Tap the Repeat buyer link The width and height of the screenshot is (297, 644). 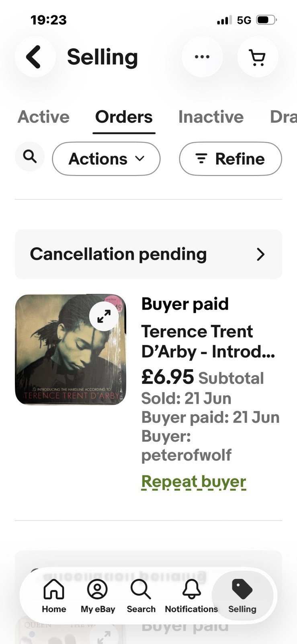coord(194,481)
